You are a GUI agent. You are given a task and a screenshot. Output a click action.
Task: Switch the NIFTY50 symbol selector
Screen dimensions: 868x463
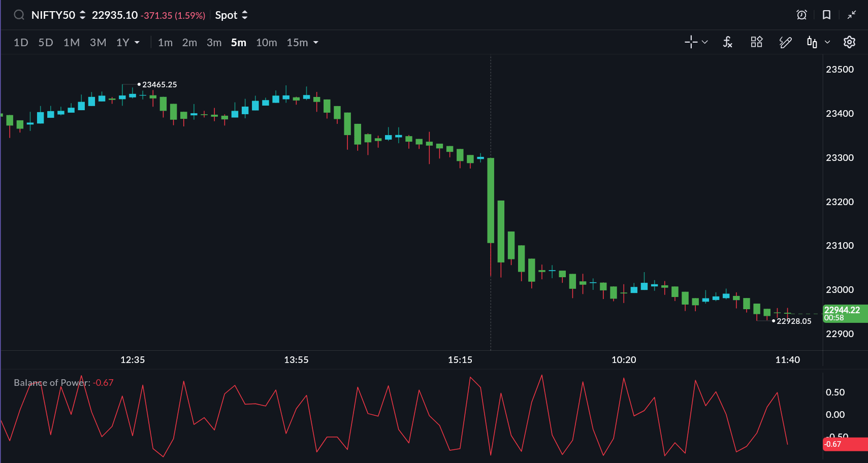[x=58, y=15]
